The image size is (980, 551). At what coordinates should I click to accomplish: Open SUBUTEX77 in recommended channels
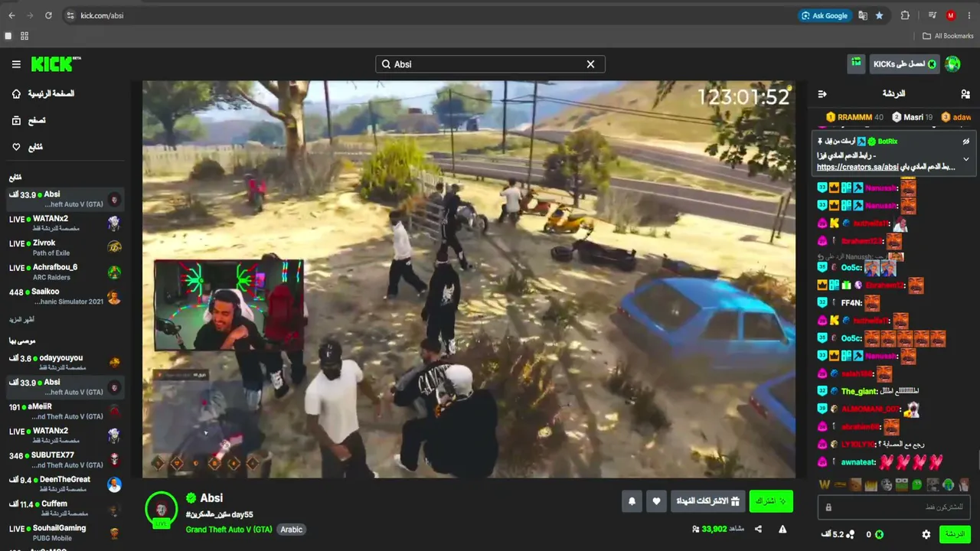click(65, 460)
